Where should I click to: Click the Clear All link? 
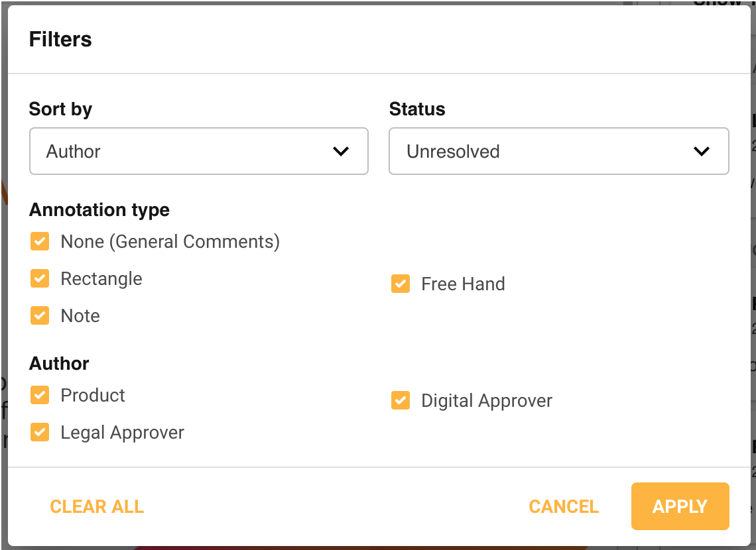pyautogui.click(x=97, y=506)
